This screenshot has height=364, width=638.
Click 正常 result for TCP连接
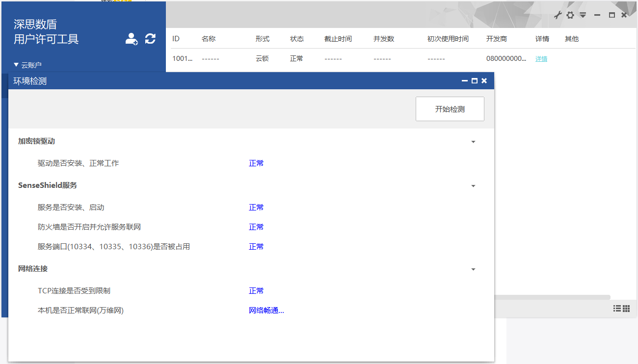tap(256, 291)
